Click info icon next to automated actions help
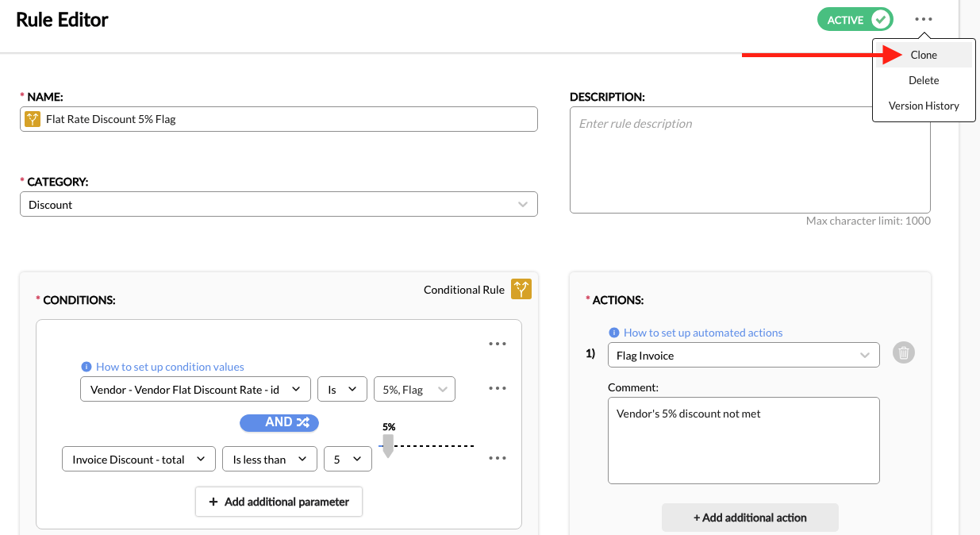 (613, 333)
